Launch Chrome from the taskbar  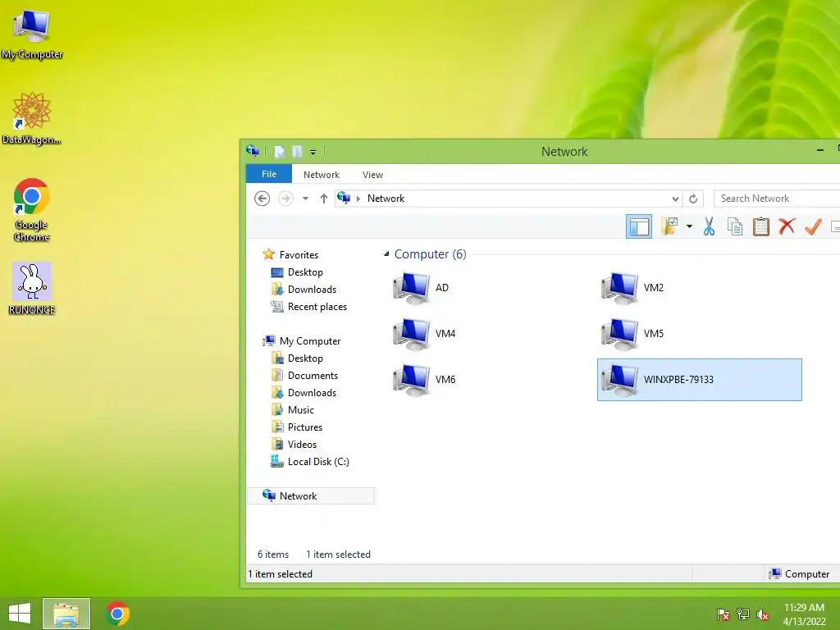pyautogui.click(x=117, y=614)
